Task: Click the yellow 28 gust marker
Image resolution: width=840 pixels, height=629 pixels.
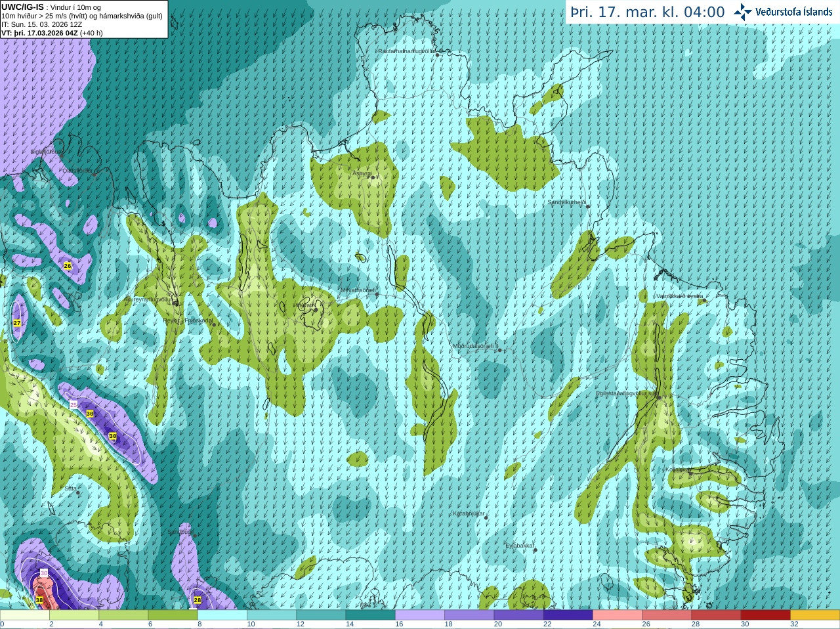Action: tap(198, 600)
